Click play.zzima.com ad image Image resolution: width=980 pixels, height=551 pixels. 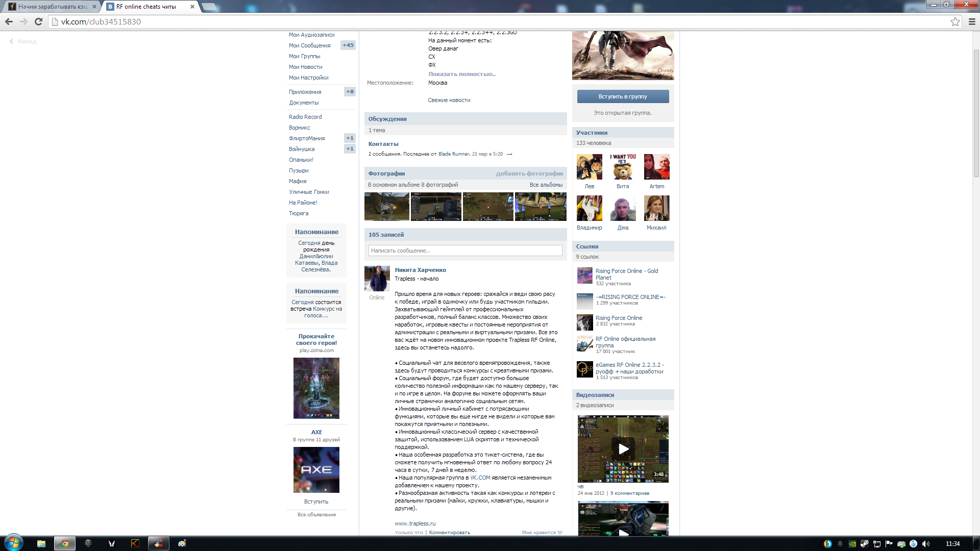316,388
